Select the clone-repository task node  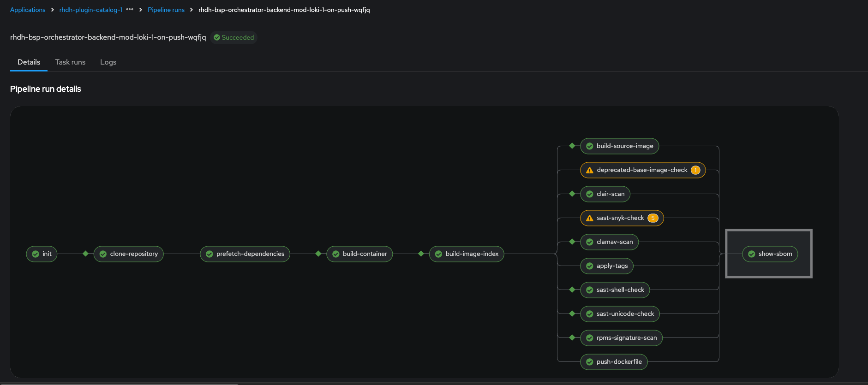pos(129,254)
